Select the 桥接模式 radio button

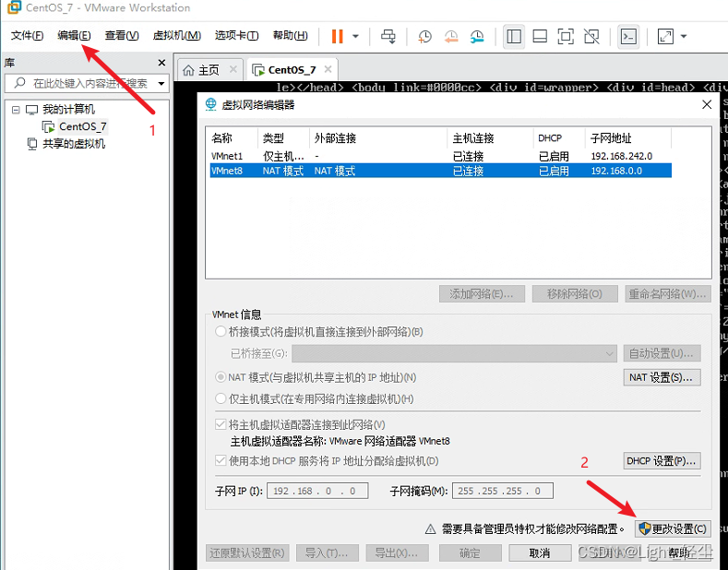221,332
